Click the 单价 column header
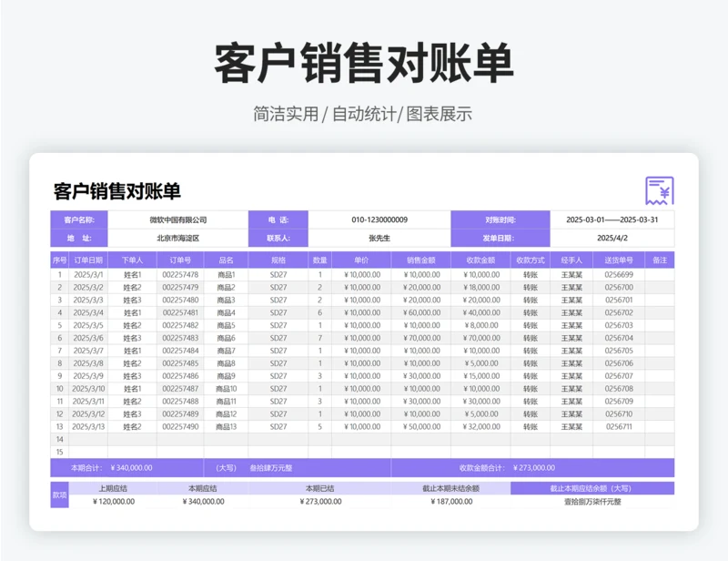Screen dimensions: 728x561 point(361,260)
